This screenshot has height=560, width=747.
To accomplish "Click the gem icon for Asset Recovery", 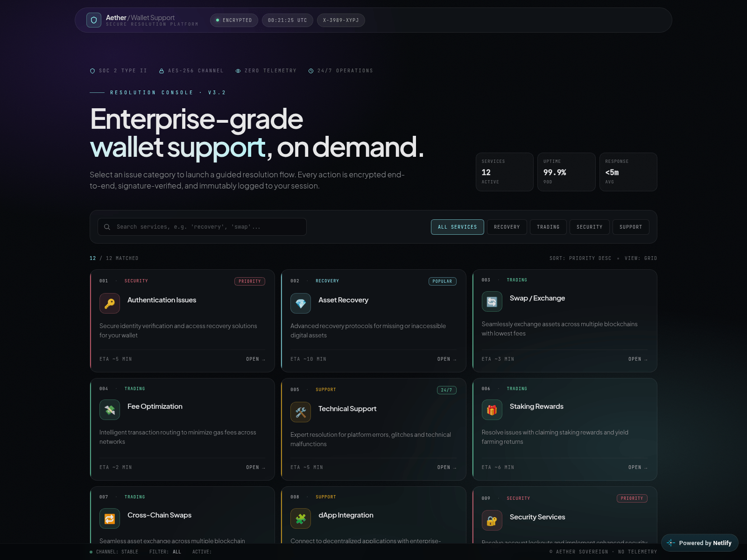I will point(301,303).
